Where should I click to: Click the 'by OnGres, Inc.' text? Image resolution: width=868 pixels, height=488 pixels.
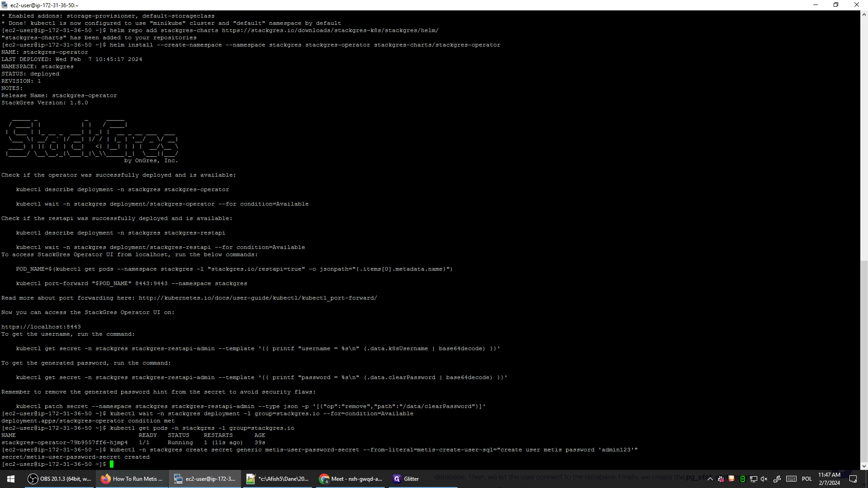click(x=151, y=161)
